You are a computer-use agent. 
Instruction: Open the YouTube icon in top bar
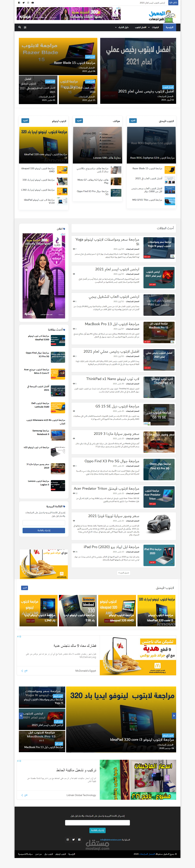[x=33, y=3]
